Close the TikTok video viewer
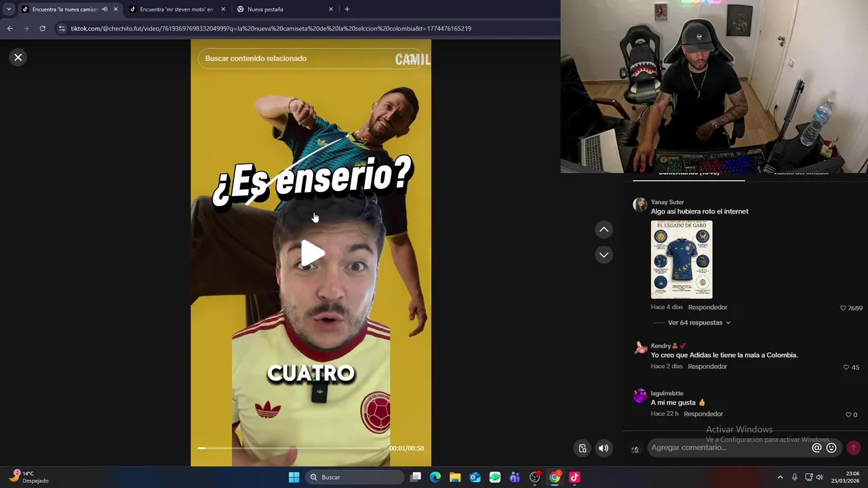868x488 pixels. (18, 58)
